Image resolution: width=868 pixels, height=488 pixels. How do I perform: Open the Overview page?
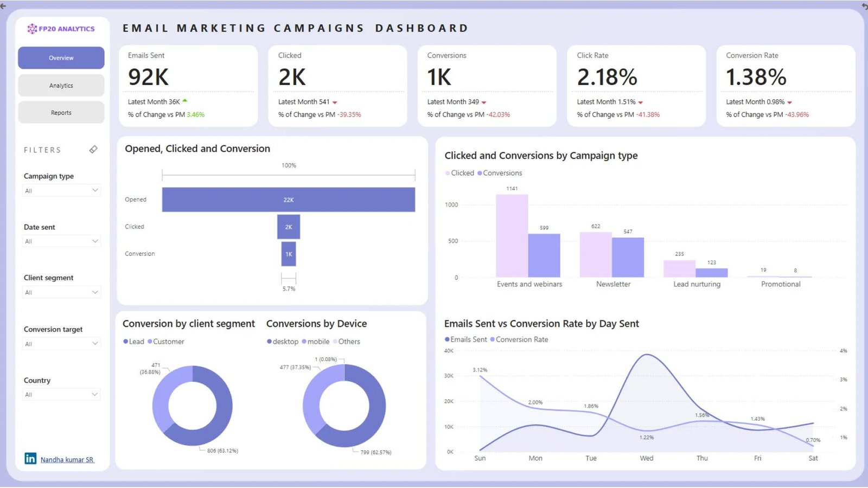tap(61, 58)
